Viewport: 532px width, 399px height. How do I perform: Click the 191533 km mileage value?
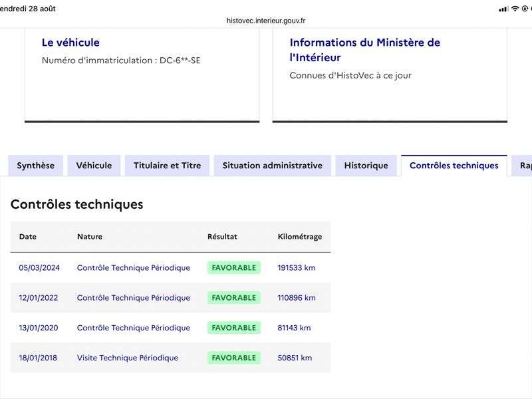point(296,268)
